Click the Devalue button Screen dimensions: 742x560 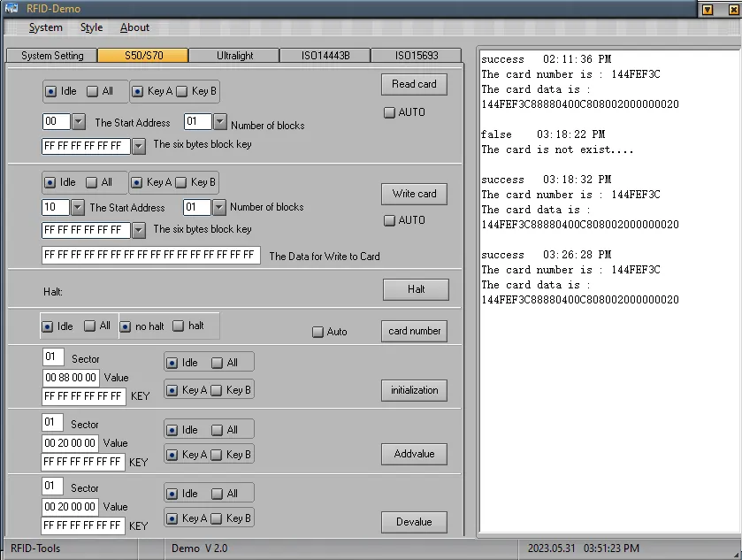(414, 522)
